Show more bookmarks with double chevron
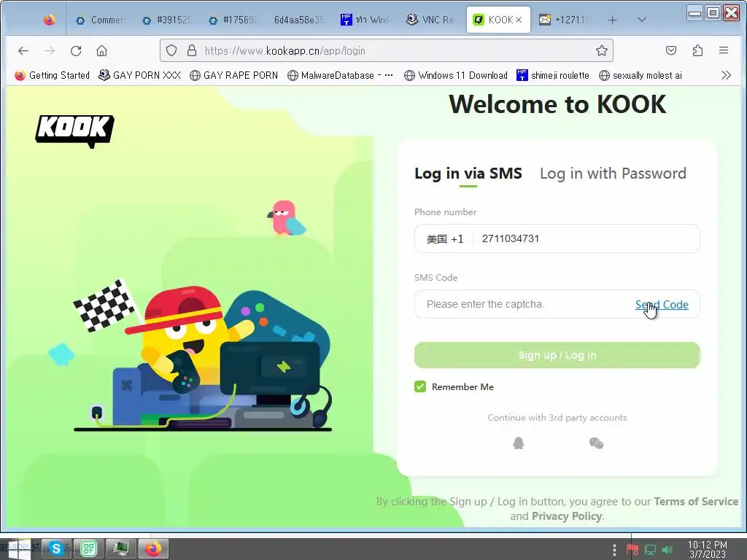The image size is (747, 560). [x=726, y=75]
